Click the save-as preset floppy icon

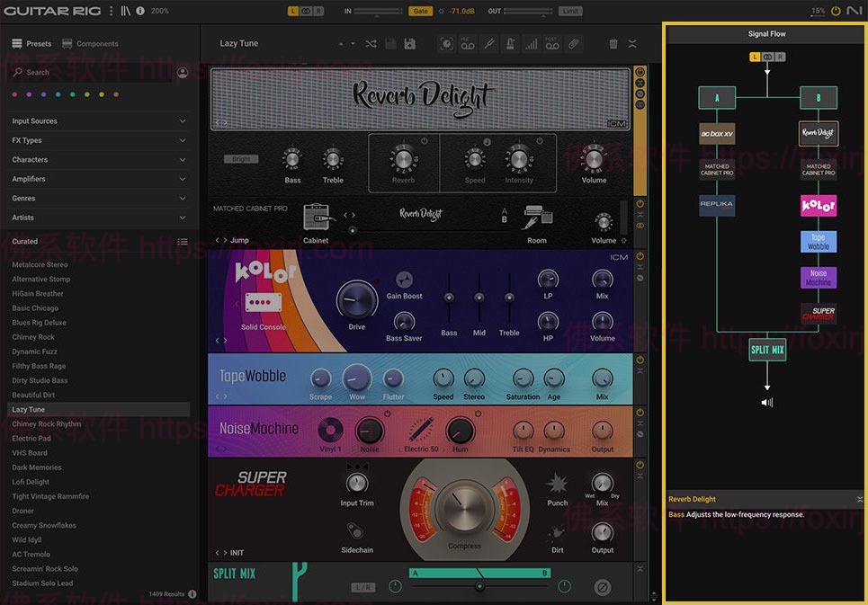click(x=410, y=44)
